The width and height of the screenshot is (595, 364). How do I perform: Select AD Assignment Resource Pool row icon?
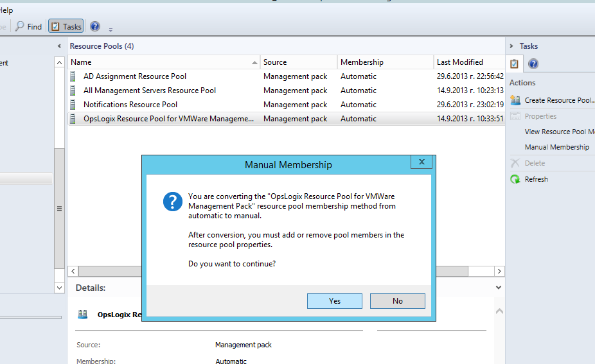73,76
